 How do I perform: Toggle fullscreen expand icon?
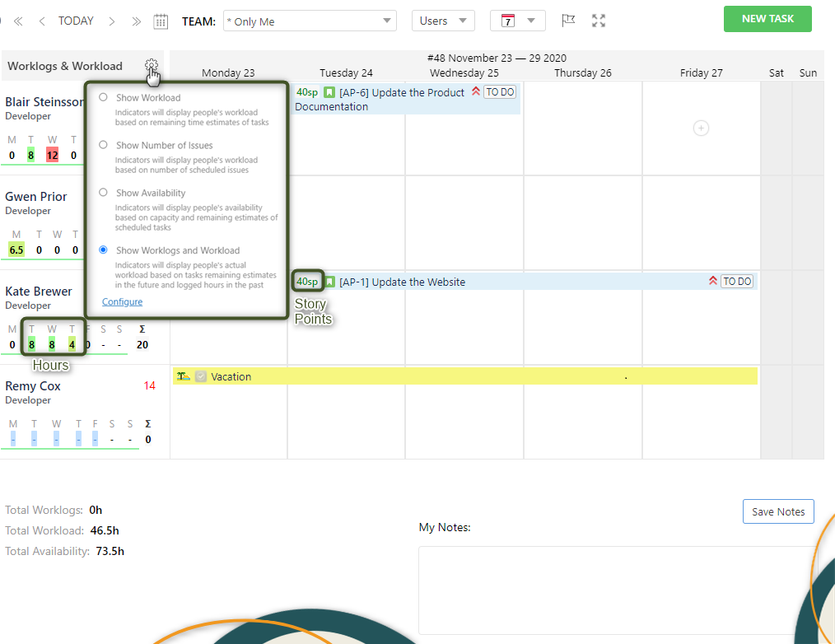pos(599,21)
